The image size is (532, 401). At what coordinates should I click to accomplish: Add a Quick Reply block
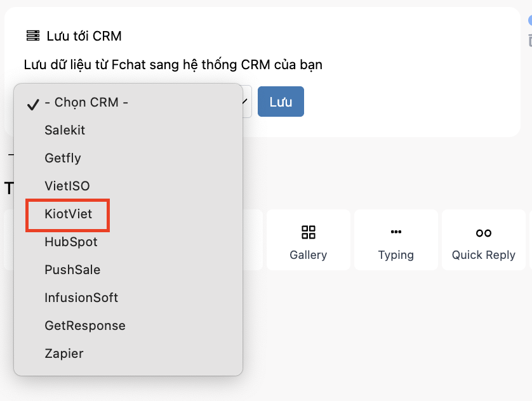484,240
